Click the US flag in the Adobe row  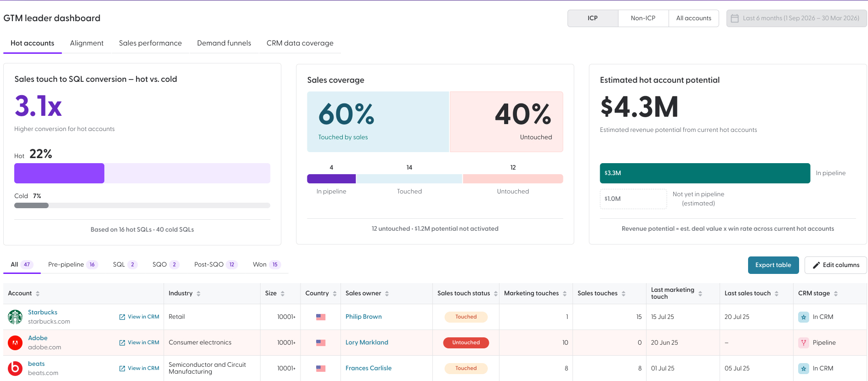(321, 343)
